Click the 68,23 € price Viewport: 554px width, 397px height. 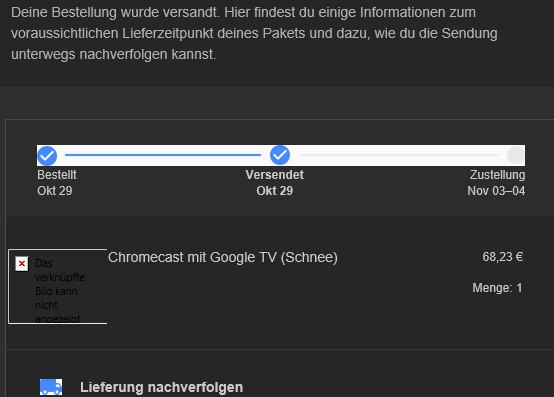[x=502, y=257]
